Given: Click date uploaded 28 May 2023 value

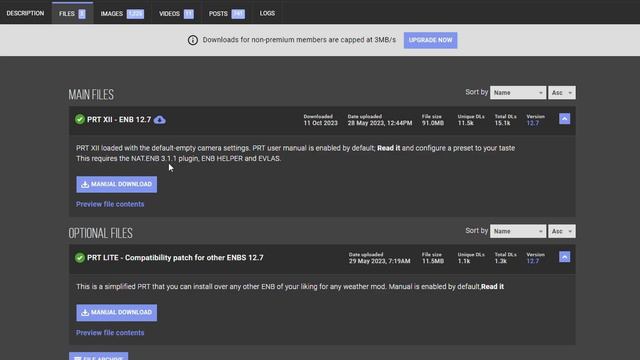Looking at the screenshot, I should coord(380,123).
